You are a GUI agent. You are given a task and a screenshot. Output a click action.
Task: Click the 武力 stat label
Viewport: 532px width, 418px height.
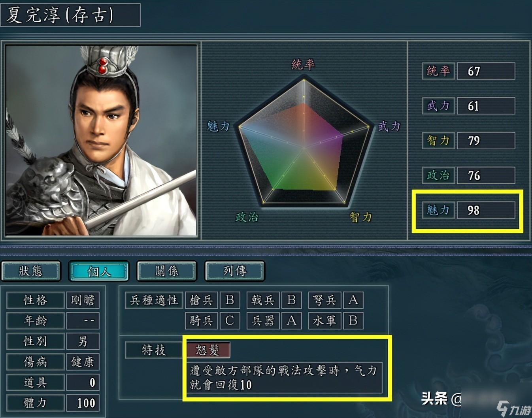tap(438, 106)
